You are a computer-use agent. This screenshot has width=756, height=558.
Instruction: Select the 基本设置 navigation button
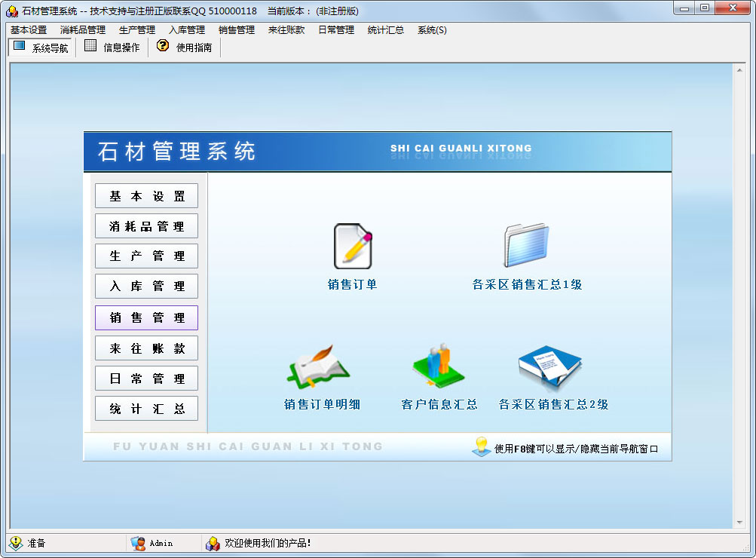[x=146, y=196]
